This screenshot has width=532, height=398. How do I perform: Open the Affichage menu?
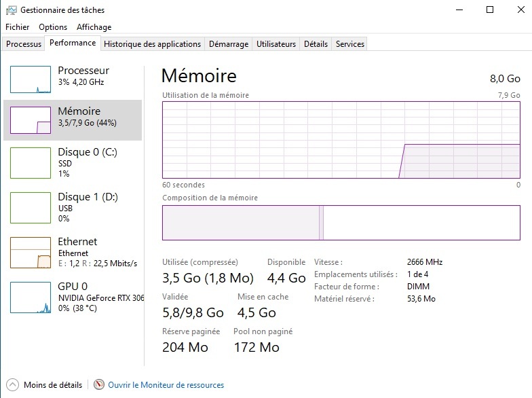point(94,27)
